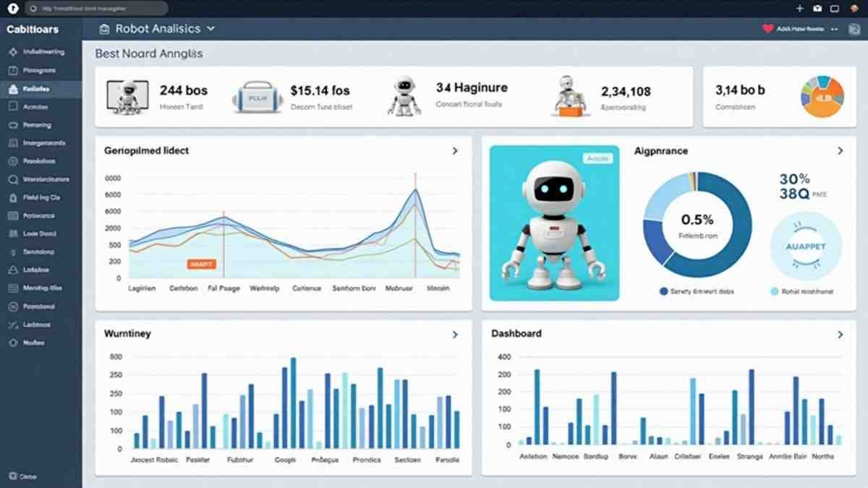This screenshot has width=868, height=488.
Task: Click the 244 bos statistic
Action: point(184,90)
